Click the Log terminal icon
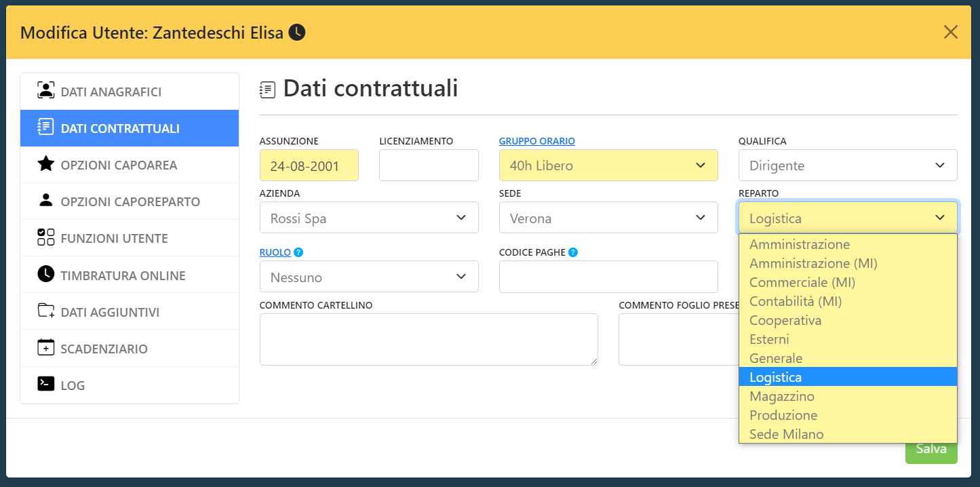 click(45, 385)
